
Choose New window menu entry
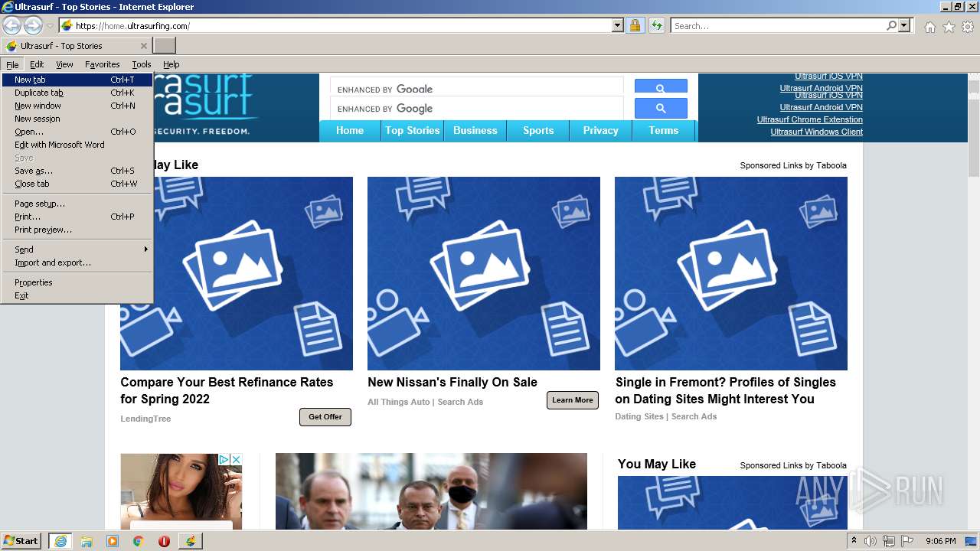[77, 106]
